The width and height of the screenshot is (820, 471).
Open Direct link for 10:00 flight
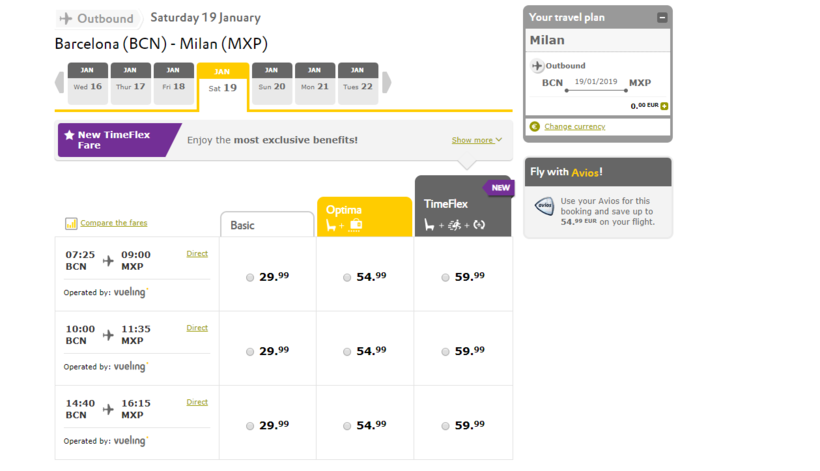click(x=197, y=328)
